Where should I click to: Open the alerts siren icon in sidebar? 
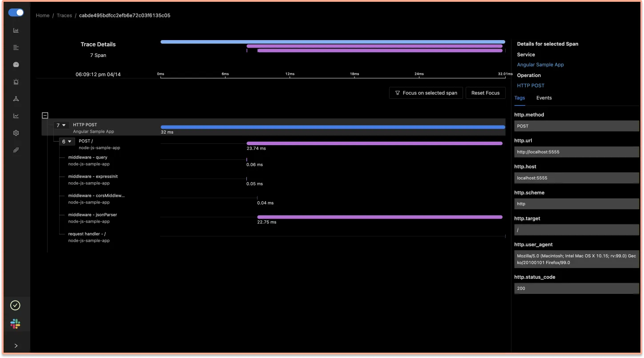click(x=16, y=82)
